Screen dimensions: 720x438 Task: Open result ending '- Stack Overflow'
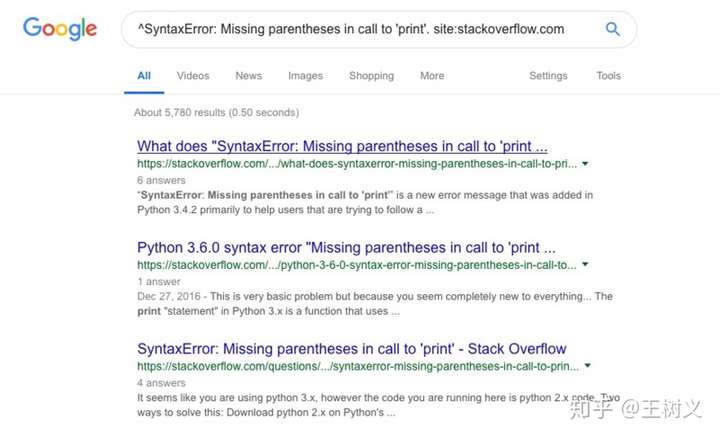click(352, 349)
